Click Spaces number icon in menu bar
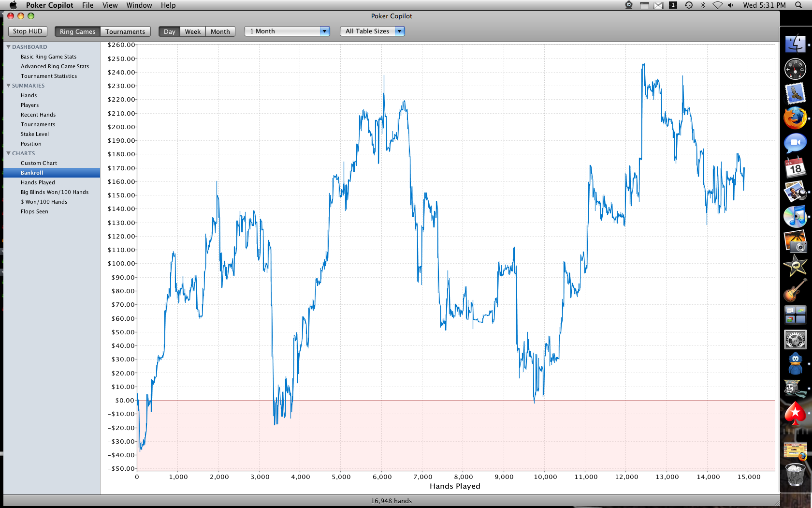Viewport: 812px width, 508px height. 673,5
